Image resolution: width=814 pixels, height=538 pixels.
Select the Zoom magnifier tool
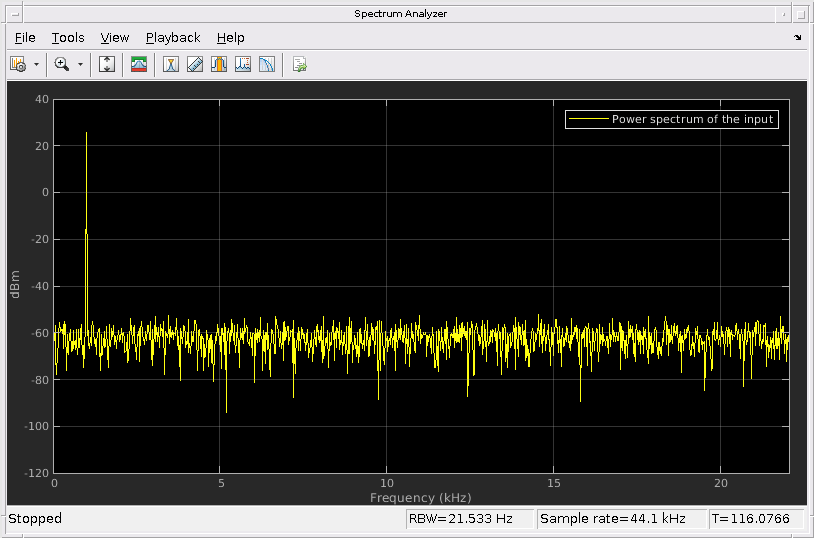click(62, 64)
